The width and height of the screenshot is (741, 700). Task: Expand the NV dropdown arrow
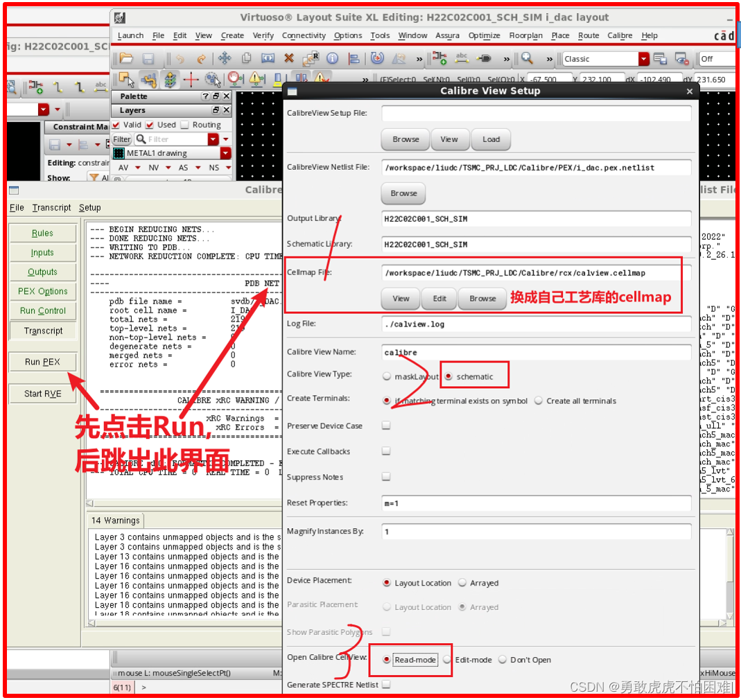pyautogui.click(x=168, y=167)
